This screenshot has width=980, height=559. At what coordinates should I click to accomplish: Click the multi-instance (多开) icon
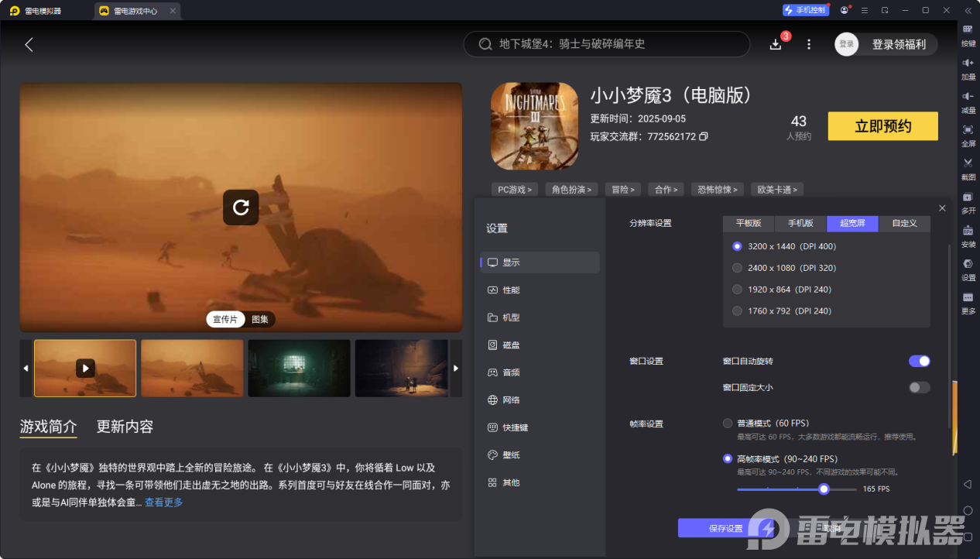click(968, 204)
